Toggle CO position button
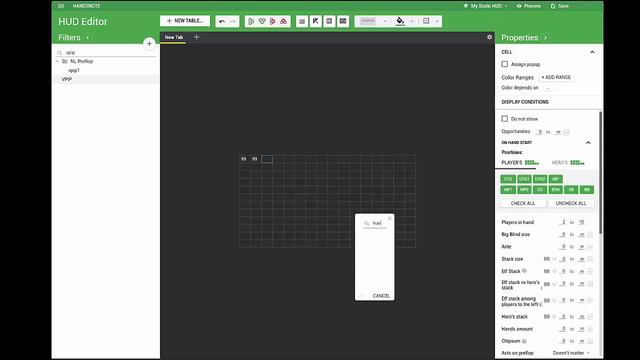 click(x=540, y=190)
